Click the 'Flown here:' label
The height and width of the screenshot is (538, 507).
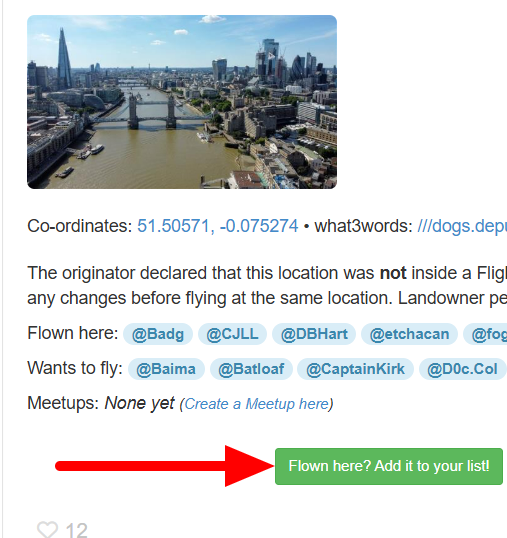(x=73, y=333)
